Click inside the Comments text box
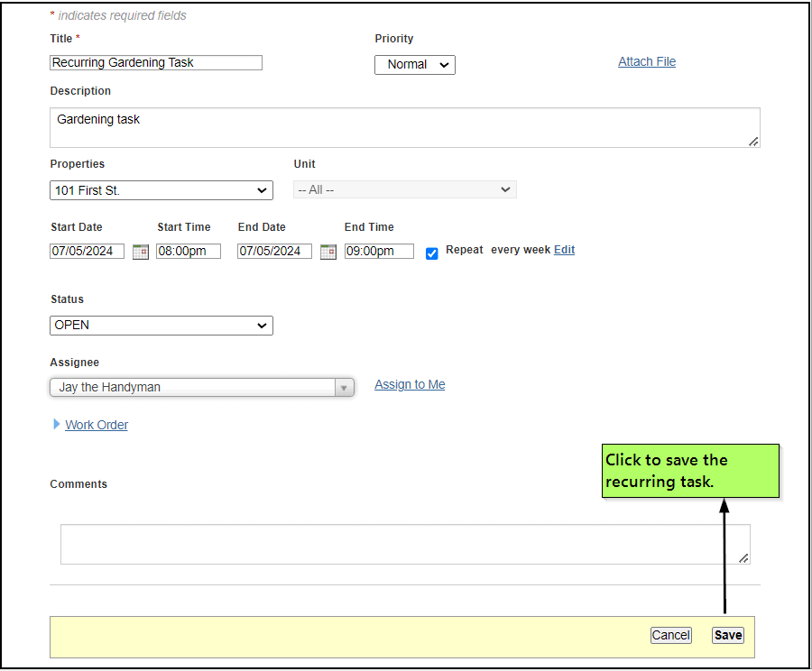812x671 pixels. tap(404, 544)
